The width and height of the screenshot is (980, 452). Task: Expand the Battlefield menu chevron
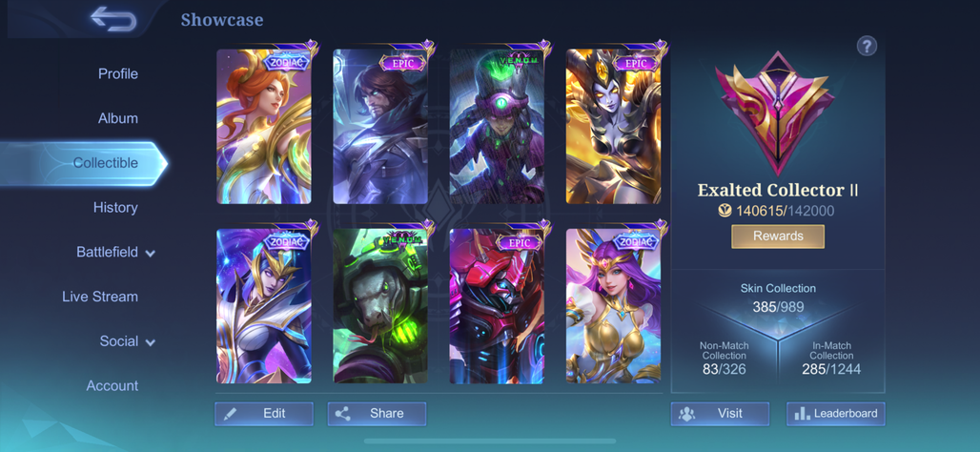point(150,254)
